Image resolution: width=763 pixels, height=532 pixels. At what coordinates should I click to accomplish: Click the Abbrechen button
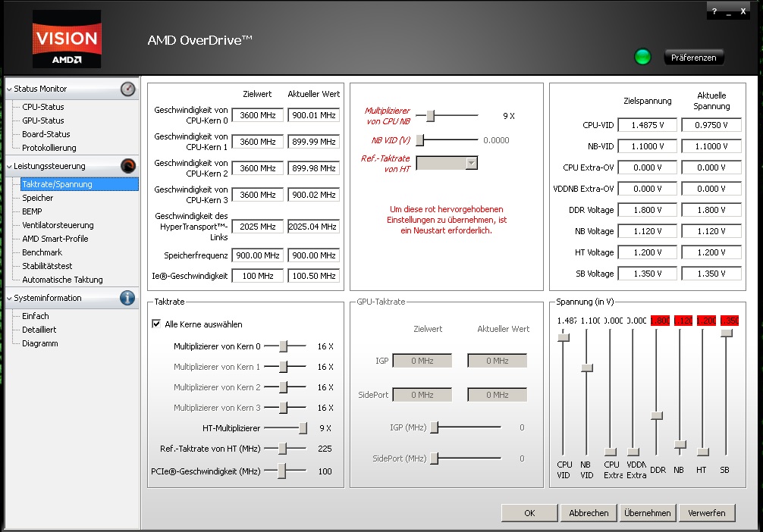(589, 513)
